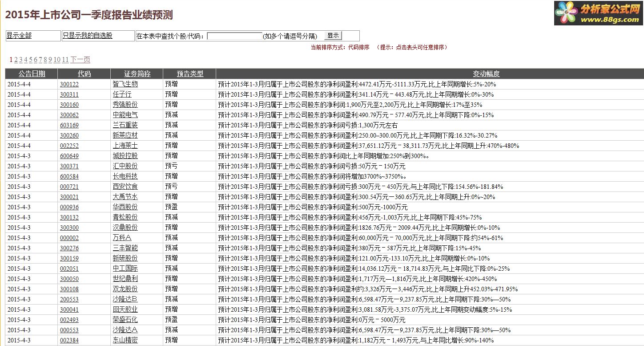The image size is (644, 346).
Task: Open 沙隆达B stock name link
Action: 125,299
